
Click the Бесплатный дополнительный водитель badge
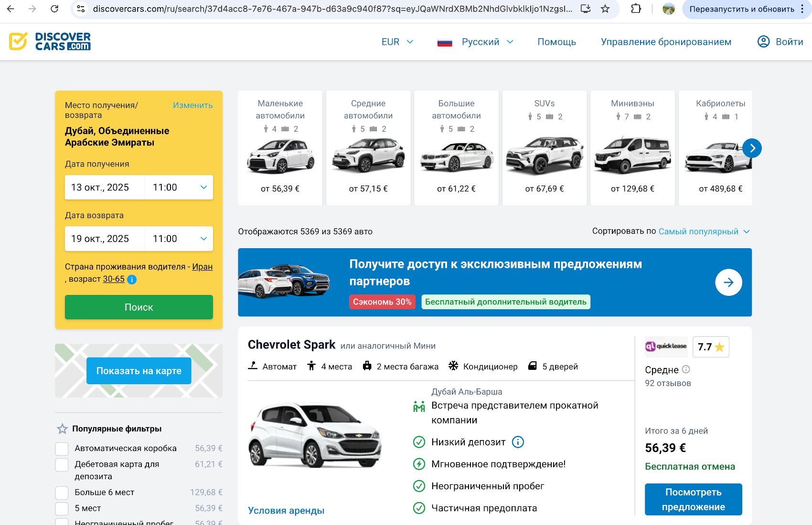tap(506, 302)
